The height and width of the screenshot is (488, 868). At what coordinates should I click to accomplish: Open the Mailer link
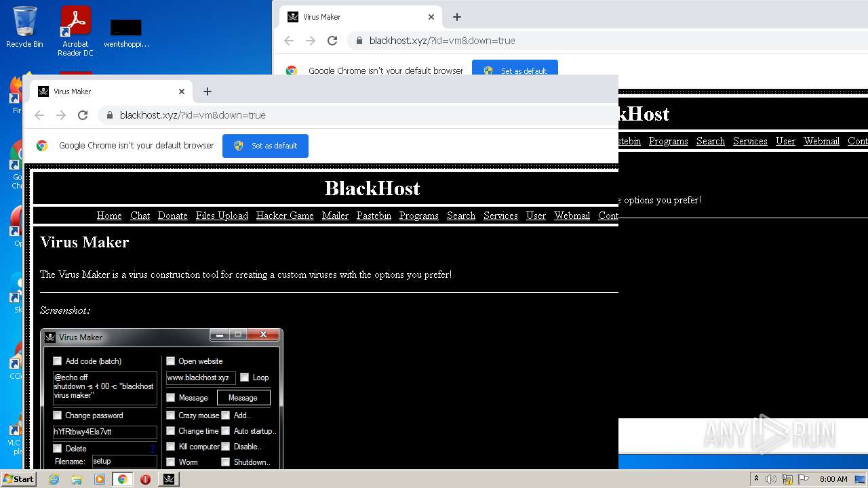[x=335, y=216]
